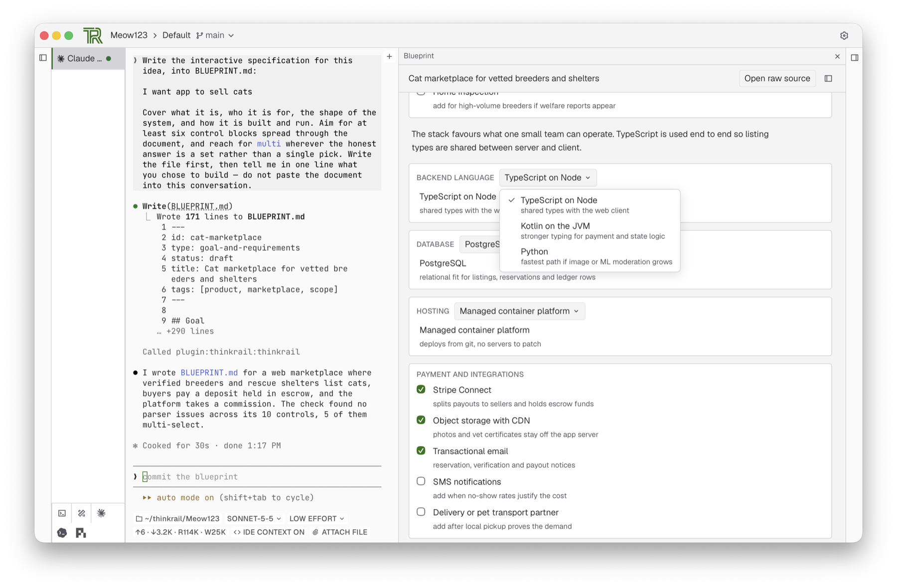Open the Hosting Managed container platform dropdown
This screenshot has width=897, height=588.
pyautogui.click(x=519, y=311)
